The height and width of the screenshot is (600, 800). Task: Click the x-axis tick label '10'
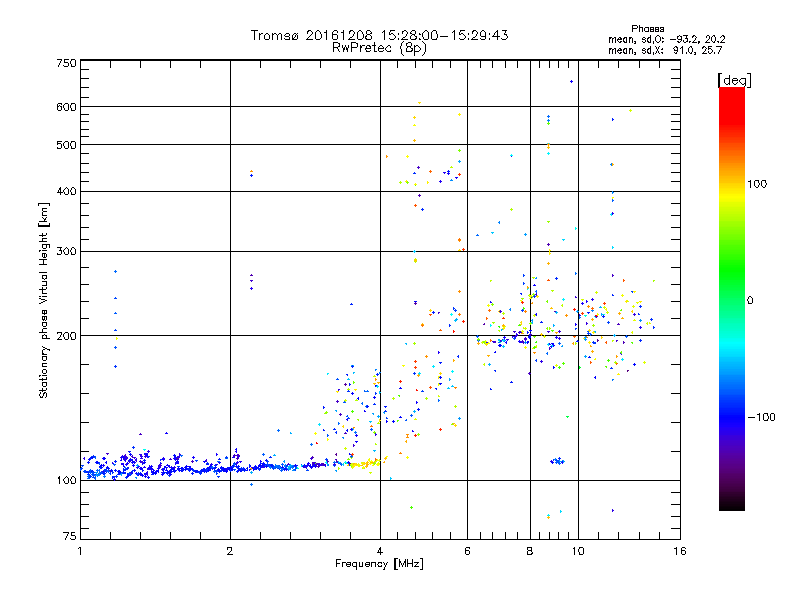[x=578, y=551]
